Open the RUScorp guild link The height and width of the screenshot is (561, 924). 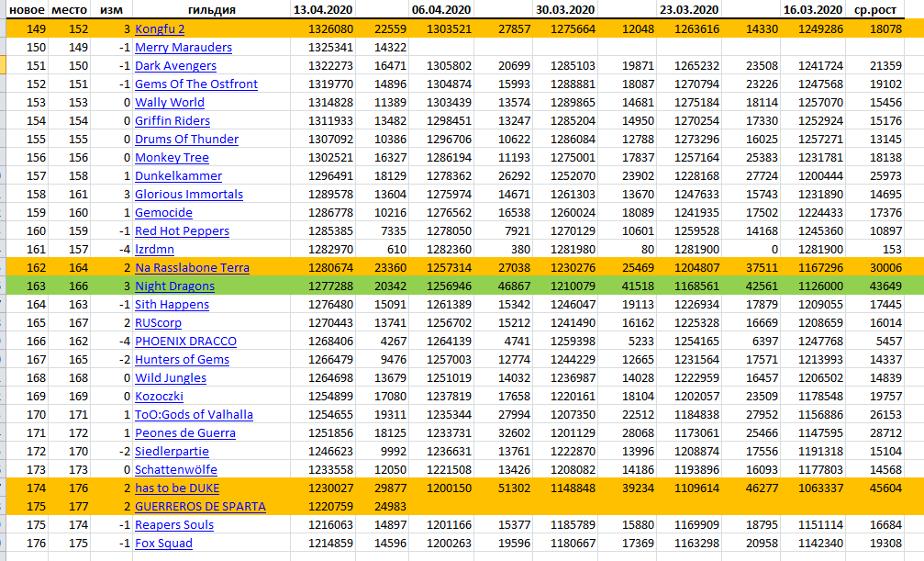159,322
